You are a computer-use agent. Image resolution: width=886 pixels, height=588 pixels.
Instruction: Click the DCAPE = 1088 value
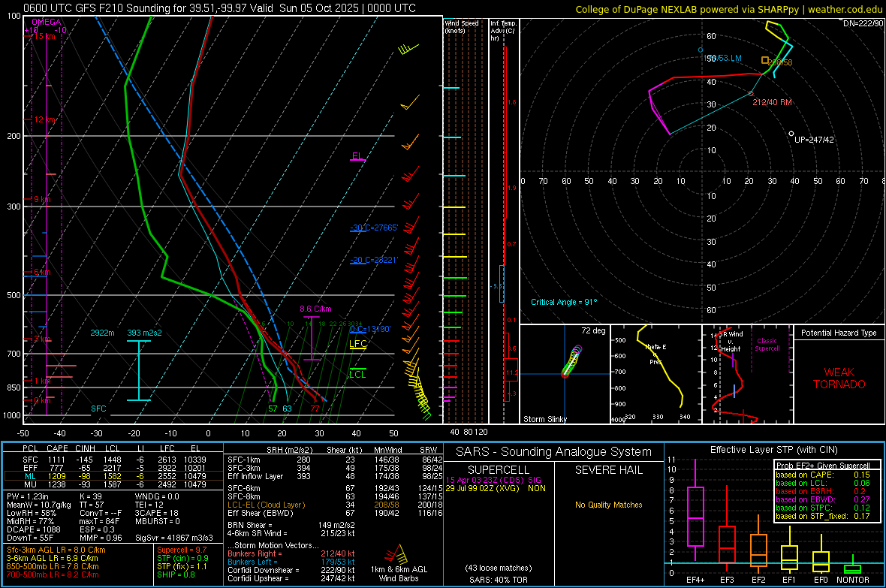34,529
